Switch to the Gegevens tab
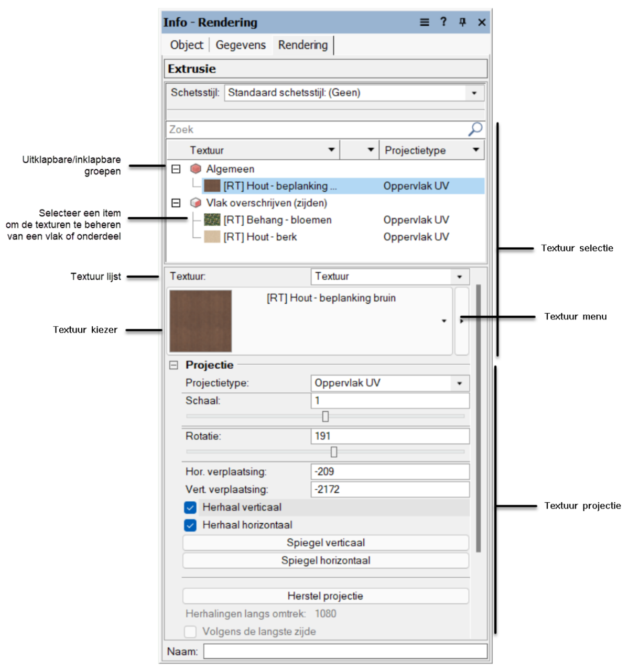Screen dimensions: 629x672 click(x=241, y=45)
